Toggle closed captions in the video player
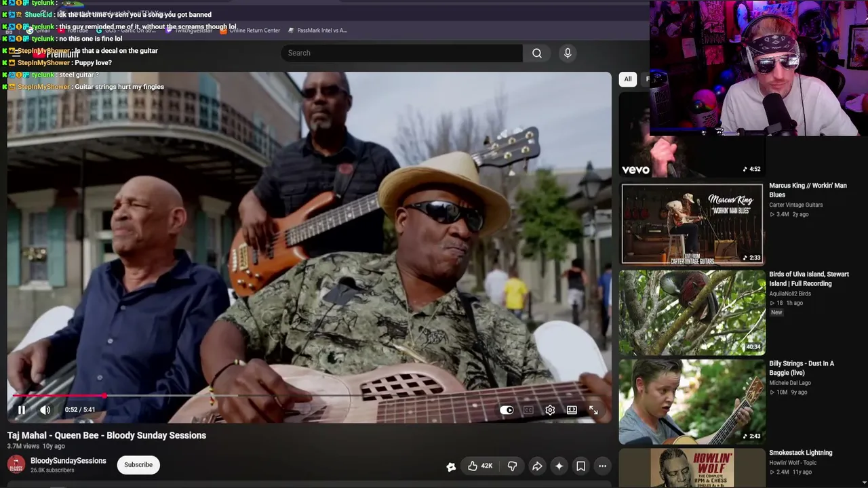868x488 pixels. (528, 410)
